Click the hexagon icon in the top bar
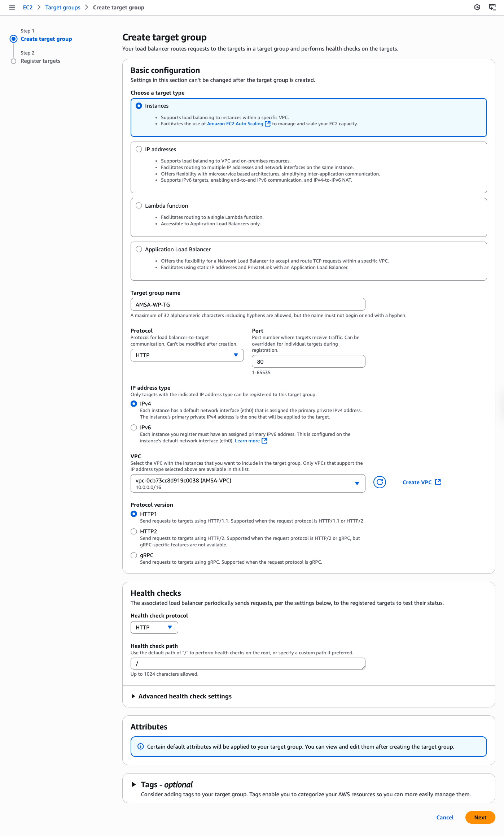 (477, 7)
